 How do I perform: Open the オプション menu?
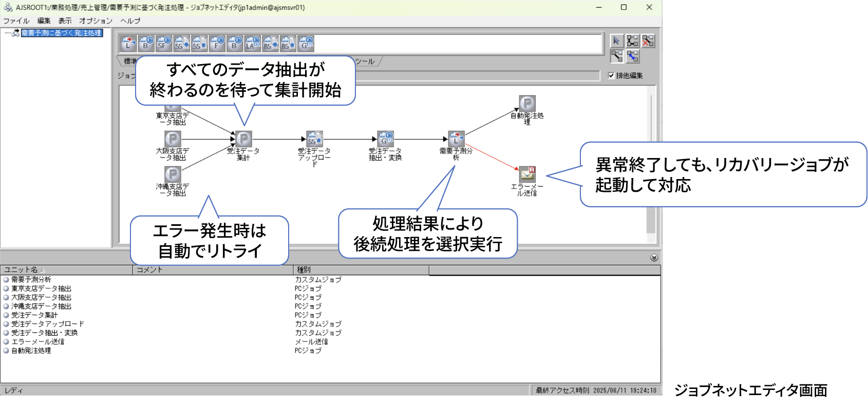click(96, 21)
